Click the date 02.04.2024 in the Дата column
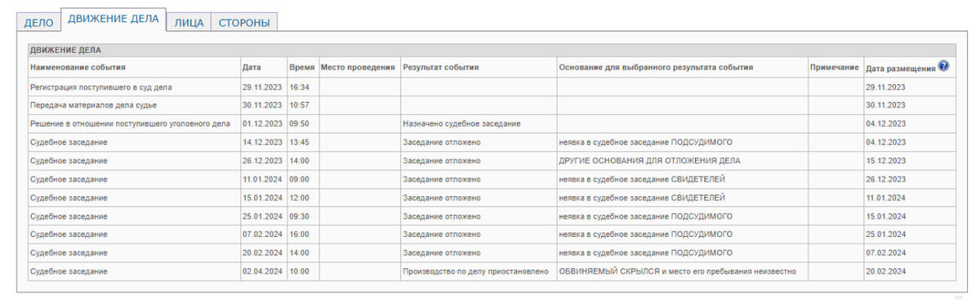 pos(262,271)
